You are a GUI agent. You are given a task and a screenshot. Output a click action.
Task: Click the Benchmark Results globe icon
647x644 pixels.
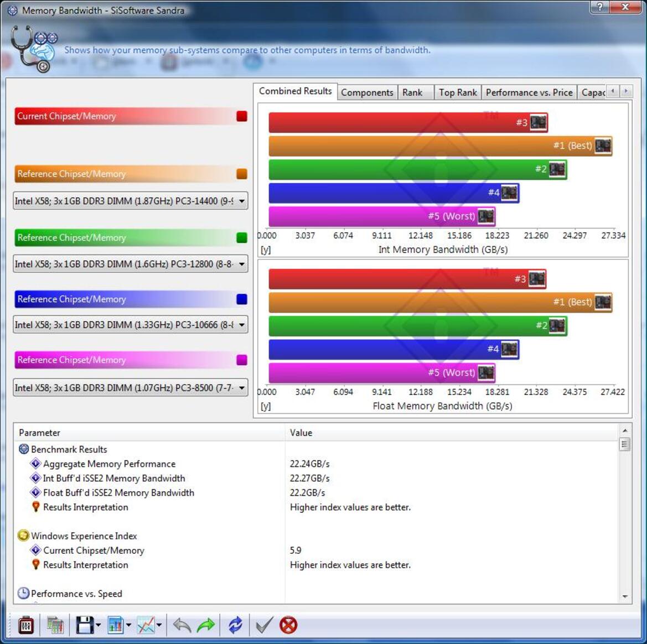[23, 449]
